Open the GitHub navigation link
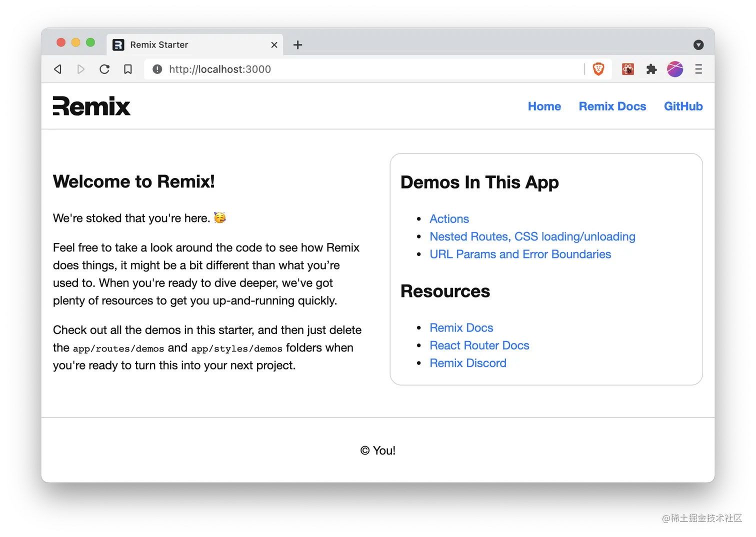The image size is (756, 537). pos(683,106)
